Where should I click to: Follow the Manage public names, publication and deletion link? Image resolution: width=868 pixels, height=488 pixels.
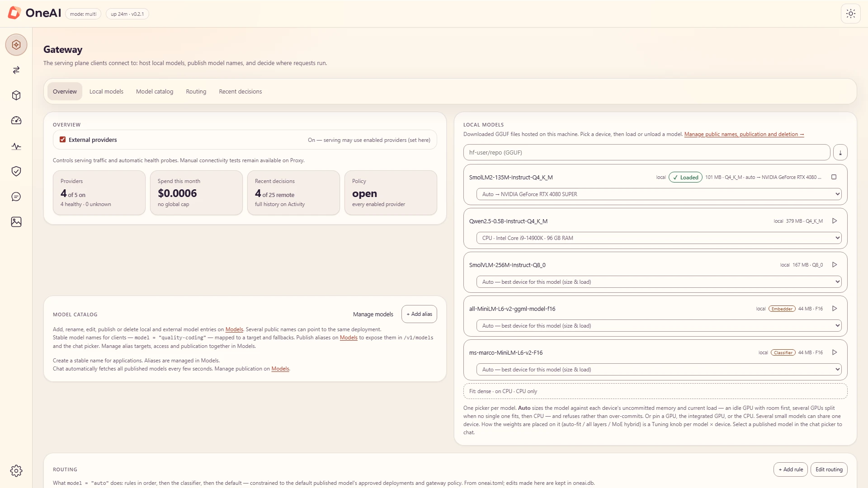coord(744,134)
